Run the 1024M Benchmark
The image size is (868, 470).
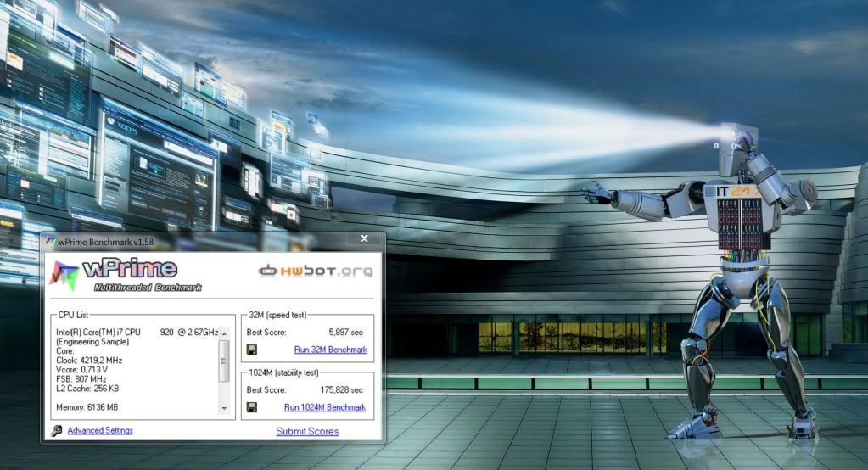click(325, 407)
